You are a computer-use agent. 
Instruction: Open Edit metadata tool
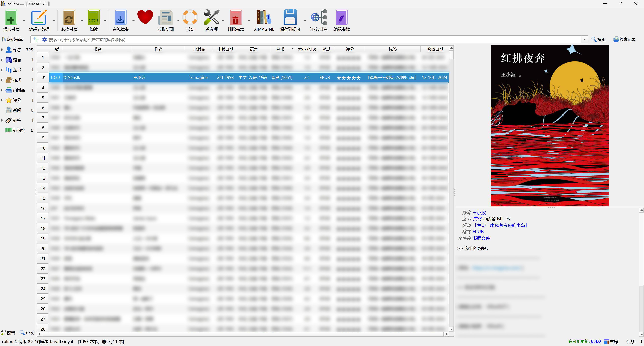point(39,17)
